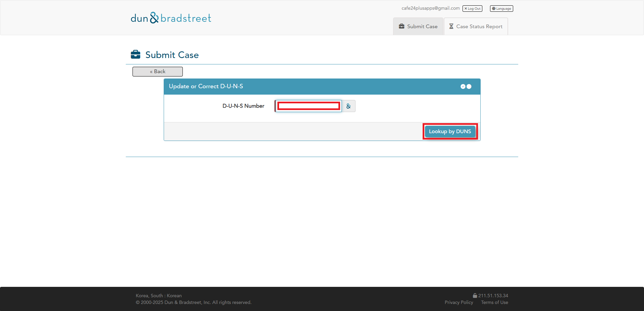Click the Dun & Bradstreet copyright notice

click(x=194, y=302)
